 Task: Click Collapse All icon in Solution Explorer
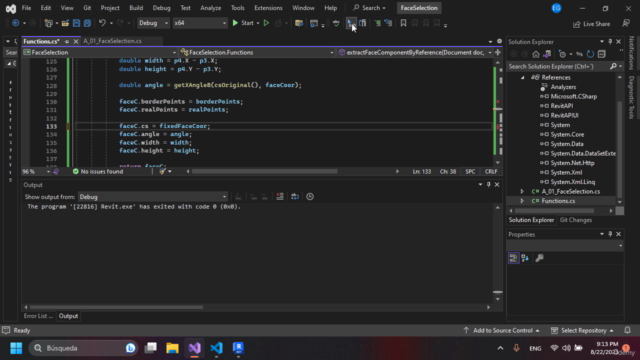pos(602,54)
